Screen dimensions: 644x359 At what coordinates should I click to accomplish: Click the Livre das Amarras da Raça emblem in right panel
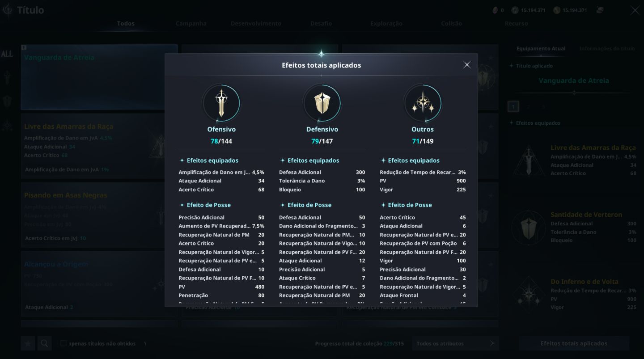click(x=529, y=160)
